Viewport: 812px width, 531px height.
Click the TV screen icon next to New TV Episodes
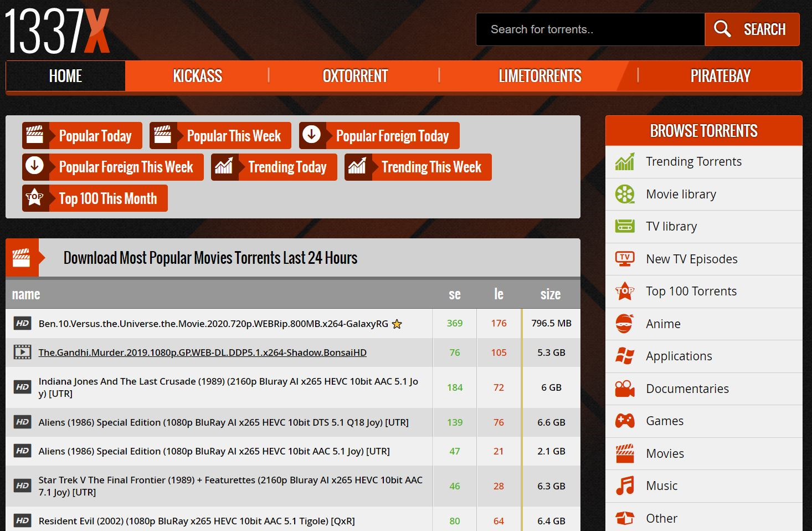coord(625,258)
